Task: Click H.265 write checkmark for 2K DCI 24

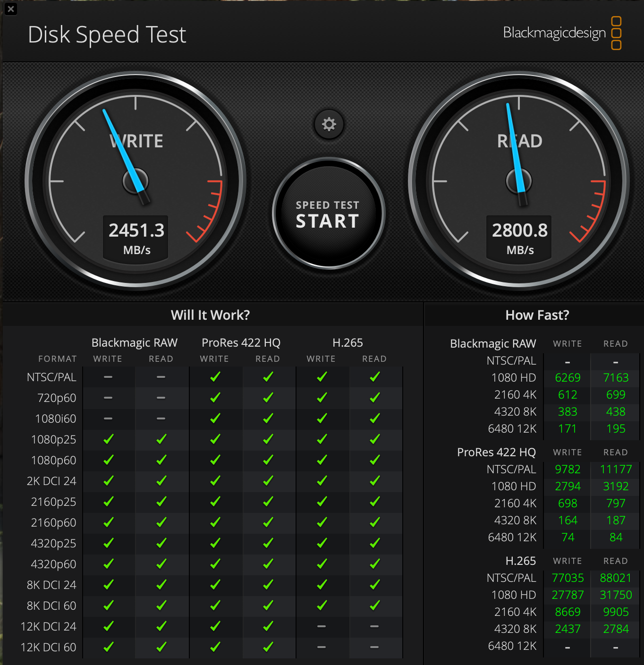Action: [322, 481]
